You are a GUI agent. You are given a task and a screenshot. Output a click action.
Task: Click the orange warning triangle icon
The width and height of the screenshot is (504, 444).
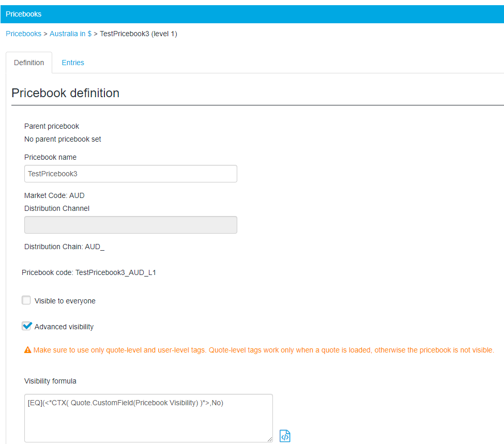tap(27, 350)
